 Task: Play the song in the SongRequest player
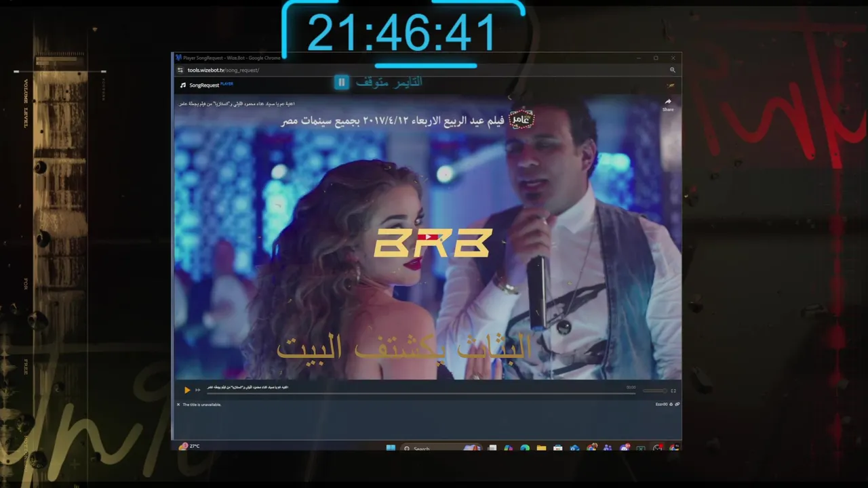click(x=187, y=390)
